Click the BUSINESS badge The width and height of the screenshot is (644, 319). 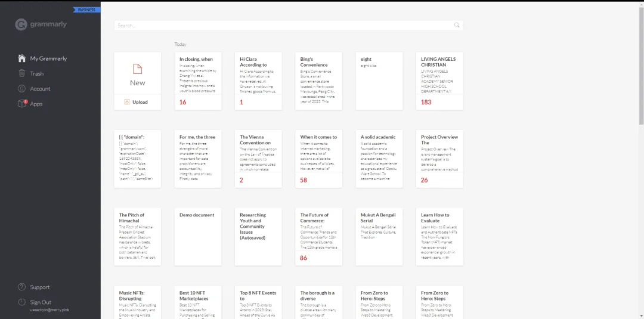pyautogui.click(x=86, y=10)
